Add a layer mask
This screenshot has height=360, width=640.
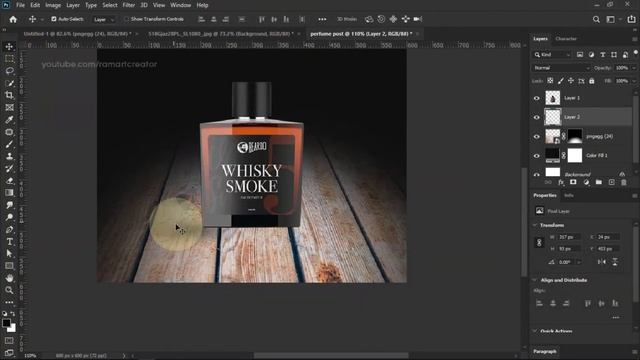click(573, 182)
